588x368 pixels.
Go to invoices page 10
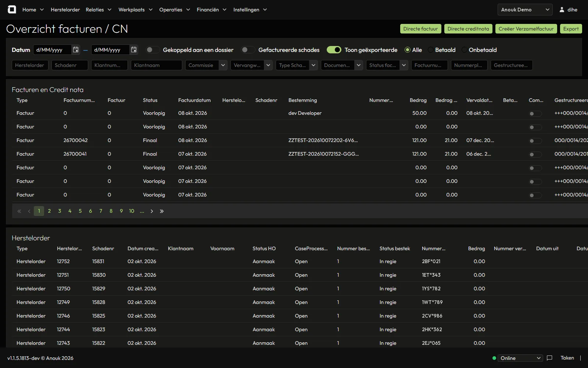pyautogui.click(x=132, y=211)
